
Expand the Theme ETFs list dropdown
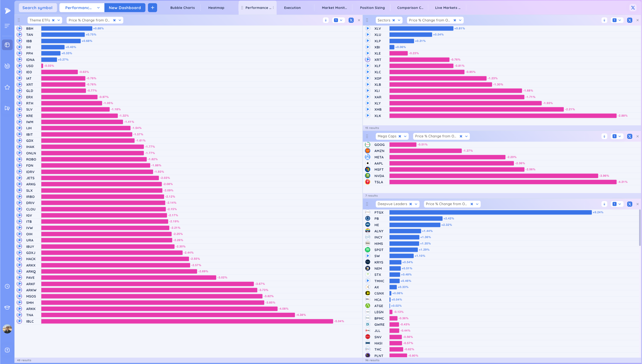(x=59, y=20)
